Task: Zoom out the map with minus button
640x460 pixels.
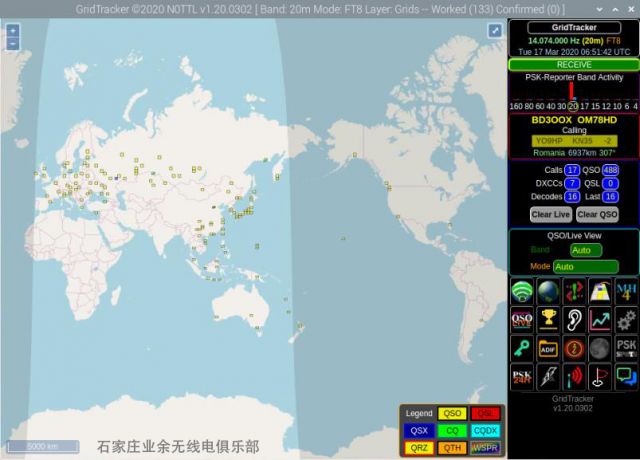Action: 13,43
